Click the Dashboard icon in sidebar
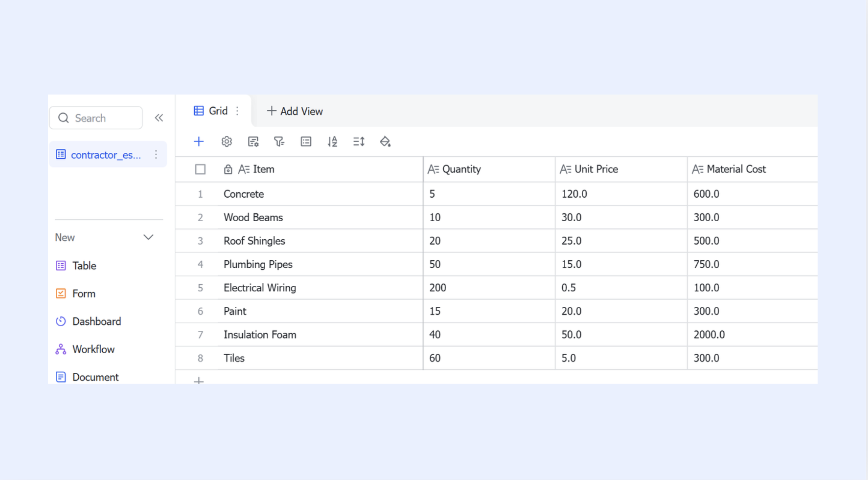The width and height of the screenshot is (868, 480). (61, 321)
